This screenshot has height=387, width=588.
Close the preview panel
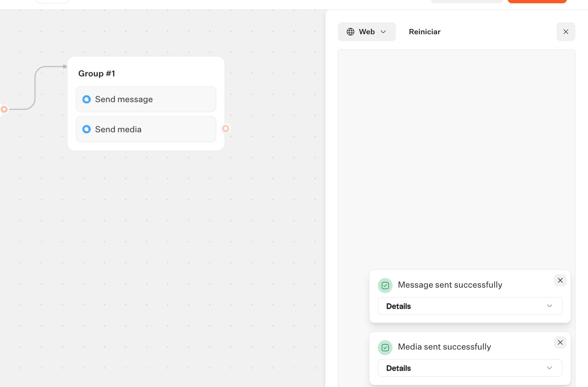tap(566, 32)
